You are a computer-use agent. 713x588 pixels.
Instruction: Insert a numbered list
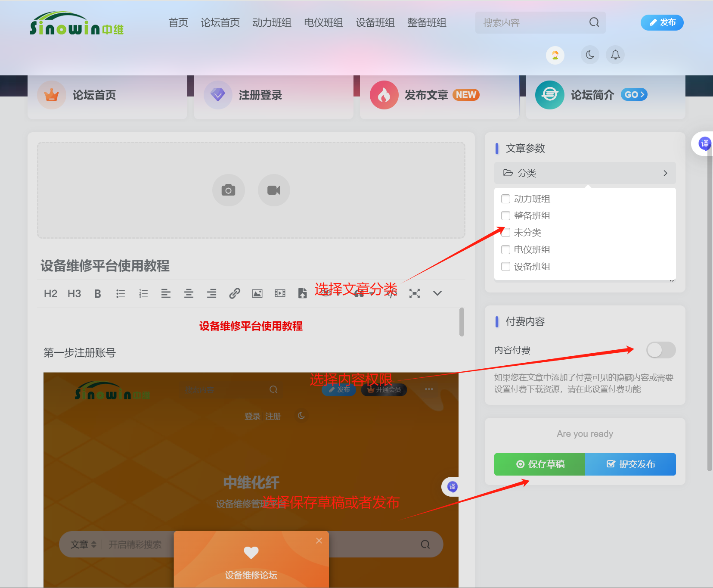[x=143, y=294]
